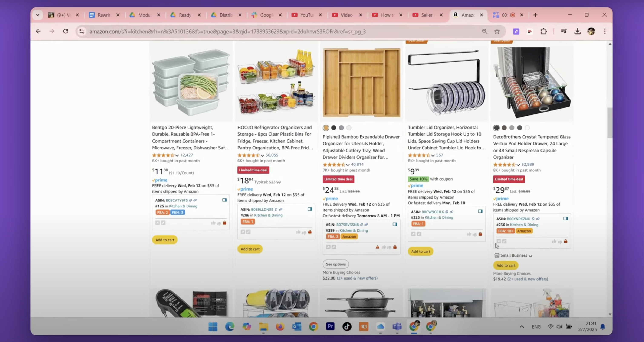Click the zoom magnifier in the address bar

click(484, 31)
